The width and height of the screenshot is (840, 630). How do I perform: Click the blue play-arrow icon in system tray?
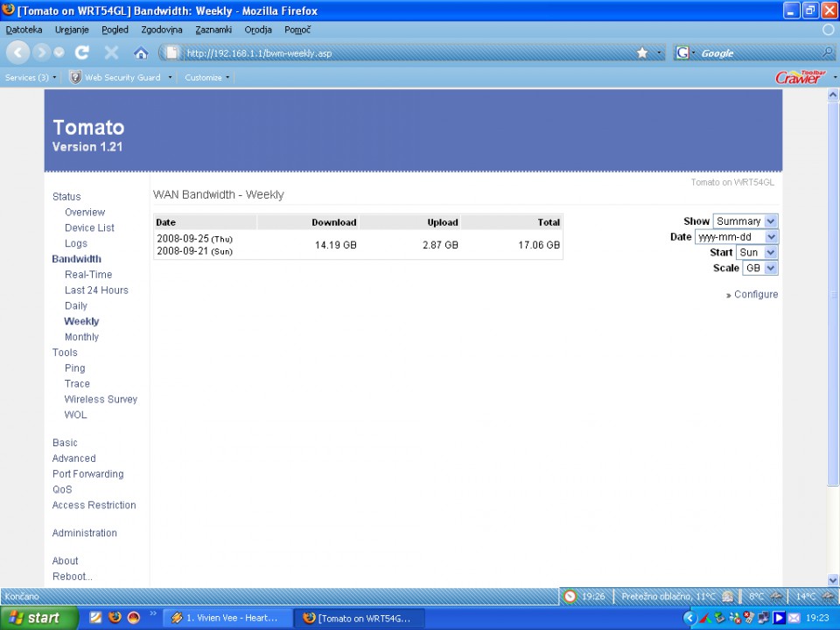coord(780,619)
